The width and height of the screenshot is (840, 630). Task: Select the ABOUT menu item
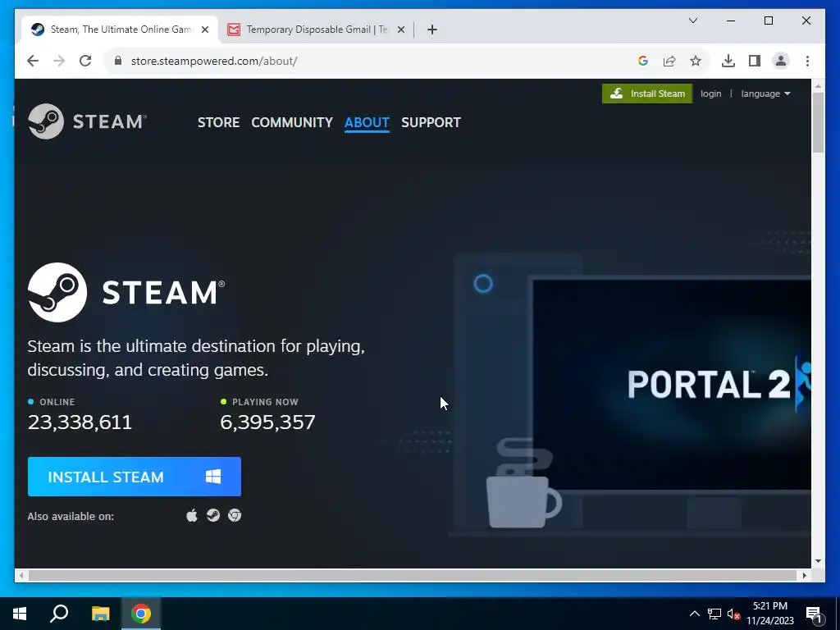click(x=367, y=122)
